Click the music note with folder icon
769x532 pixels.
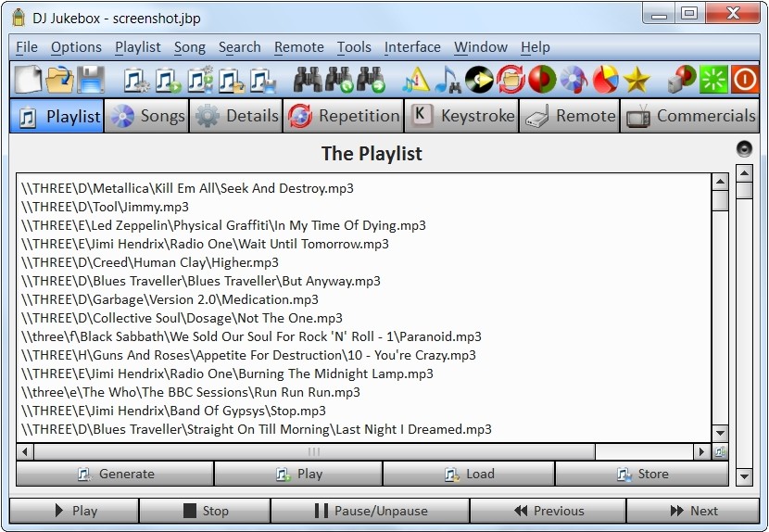pyautogui.click(x=232, y=80)
